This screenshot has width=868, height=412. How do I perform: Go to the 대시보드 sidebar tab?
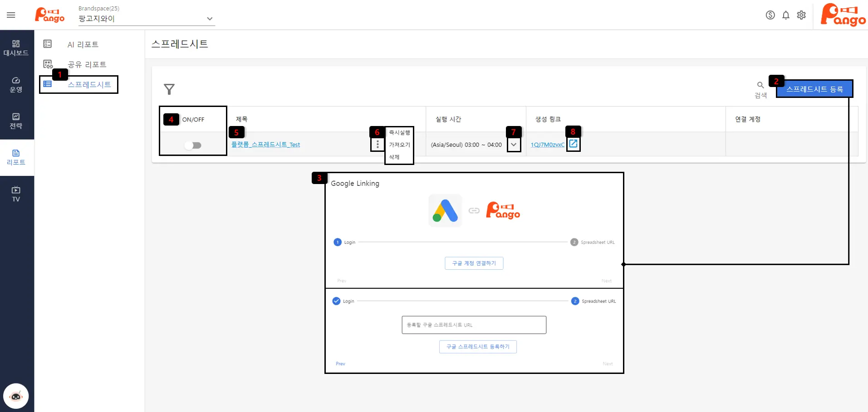point(16,48)
